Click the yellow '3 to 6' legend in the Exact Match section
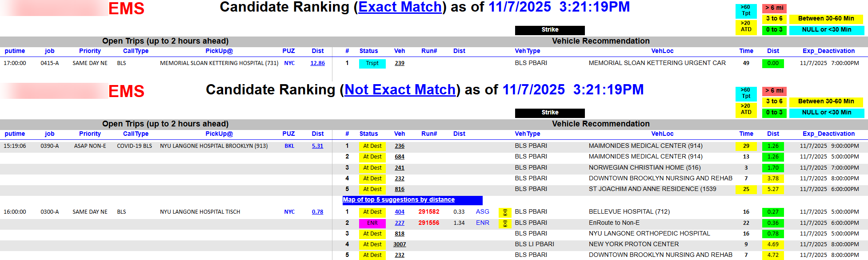Image resolution: width=868 pixels, height=260 pixels. click(774, 19)
